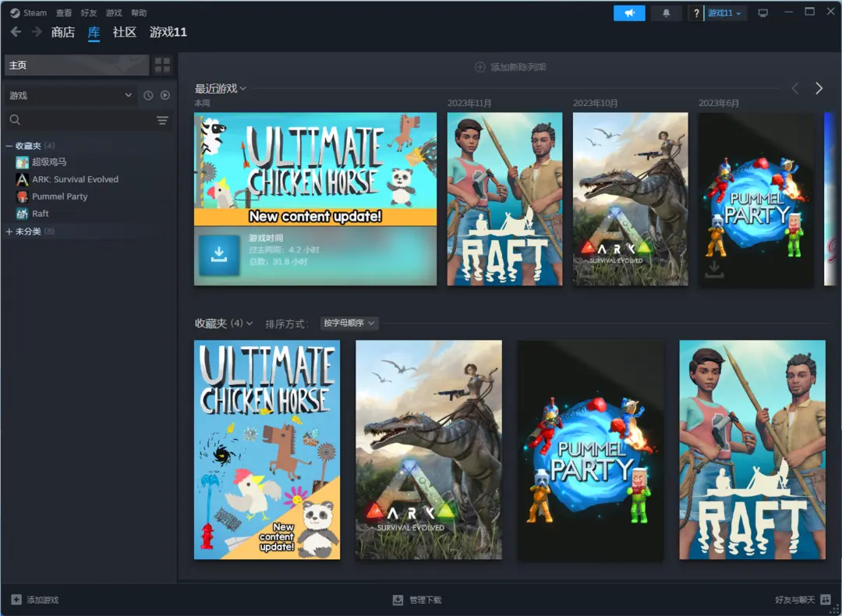
Task: Click 管理下载 text at bottom
Action: pyautogui.click(x=426, y=600)
